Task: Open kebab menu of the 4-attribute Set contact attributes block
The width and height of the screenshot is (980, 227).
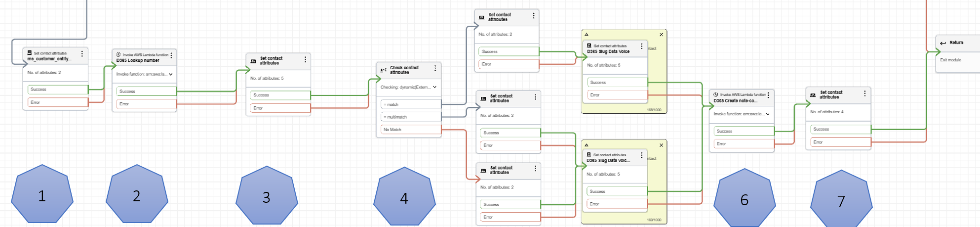Action: (864, 93)
